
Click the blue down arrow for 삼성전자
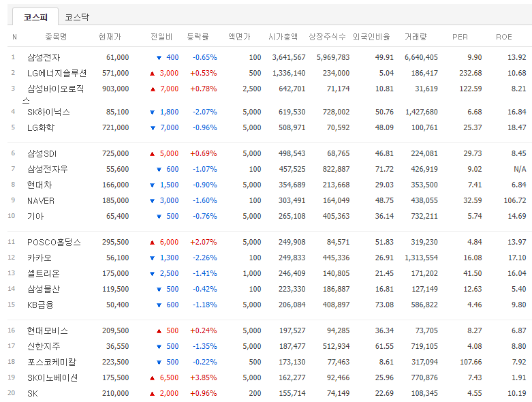click(x=159, y=58)
